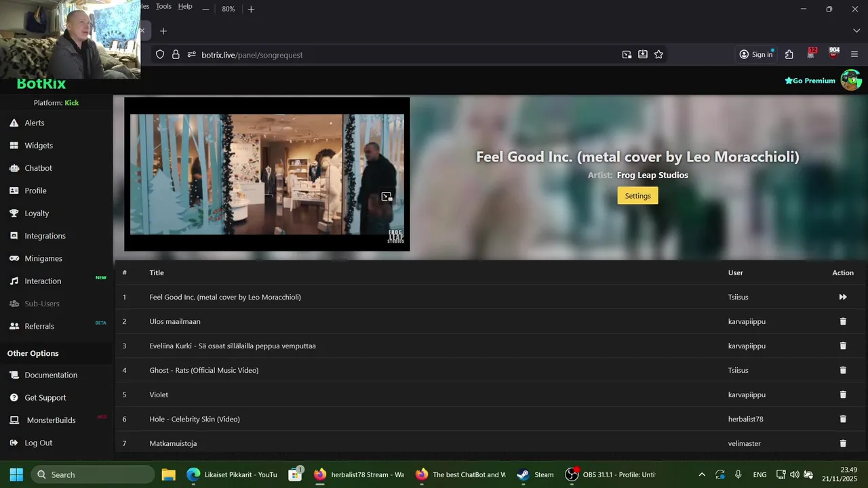Click the BotRix logo
868x488 pixels.
point(41,84)
